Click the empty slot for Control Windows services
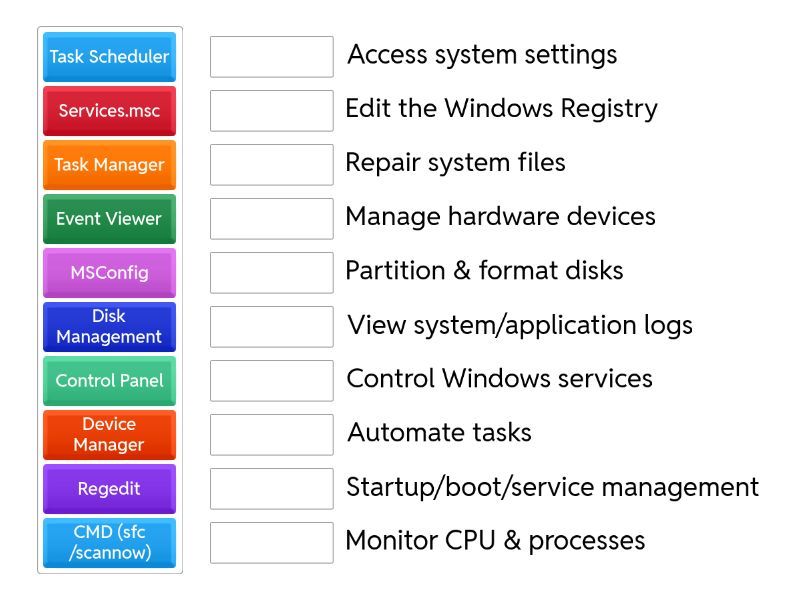The height and width of the screenshot is (600, 800). point(271,381)
